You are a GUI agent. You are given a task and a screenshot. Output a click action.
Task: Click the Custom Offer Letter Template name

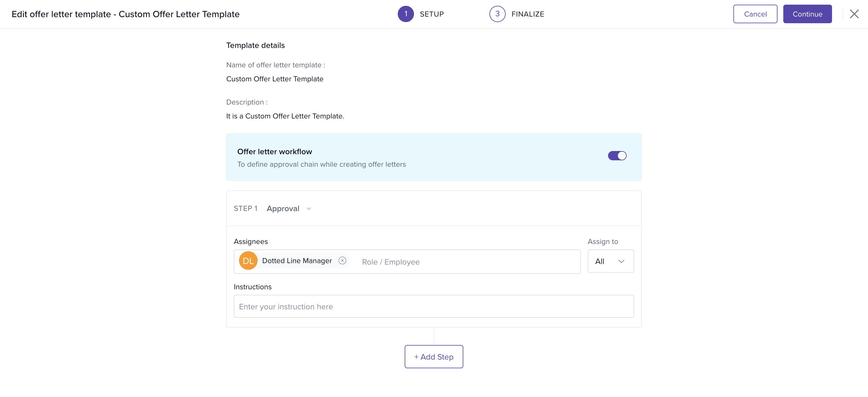[275, 79]
